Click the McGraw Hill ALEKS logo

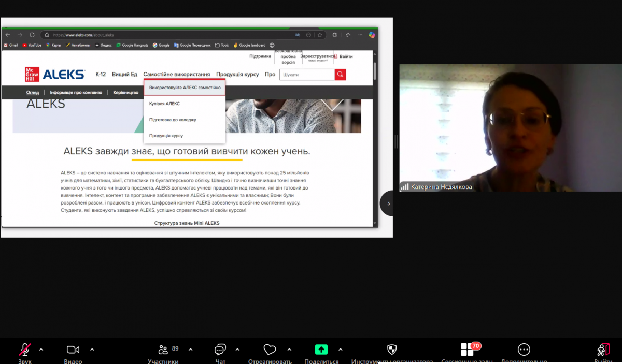point(54,75)
